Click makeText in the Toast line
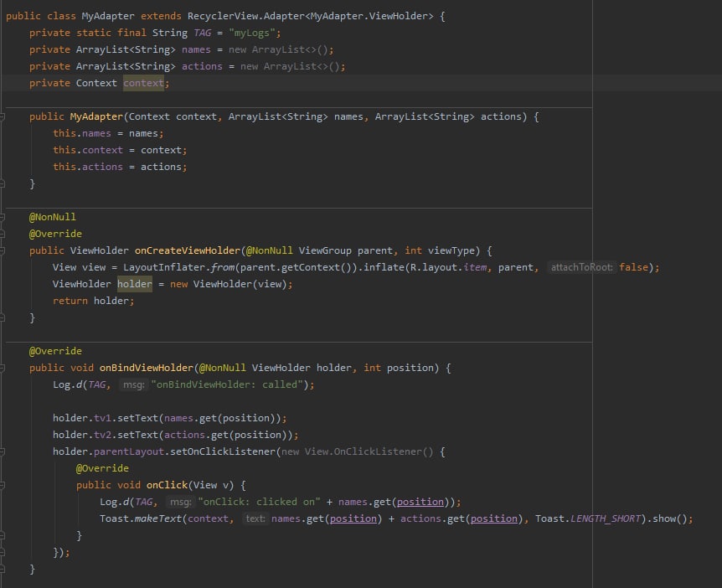This screenshot has width=722, height=588. point(158,518)
